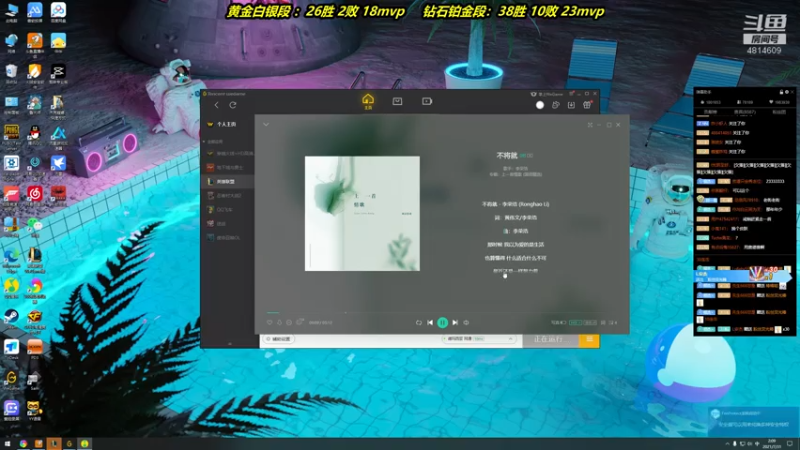Screen dimensions: 800x450
Task: Open song comments icon in the player
Action: [299, 322]
